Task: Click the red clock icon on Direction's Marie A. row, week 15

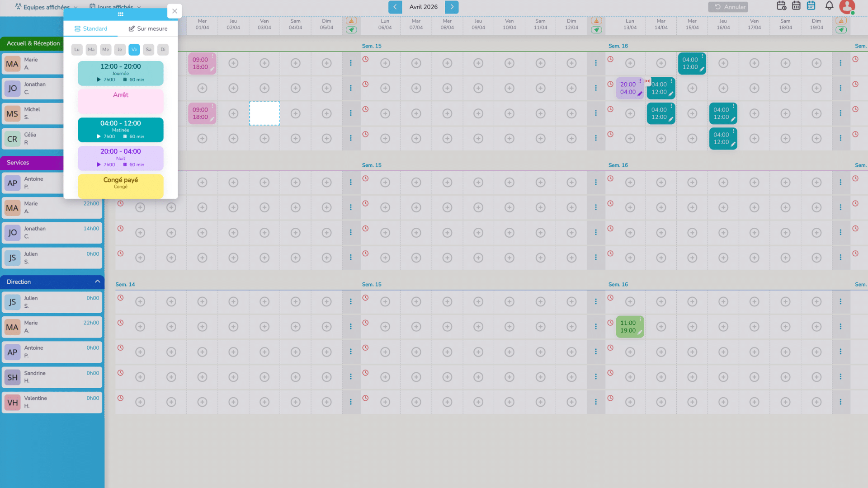Action: pyautogui.click(x=365, y=323)
